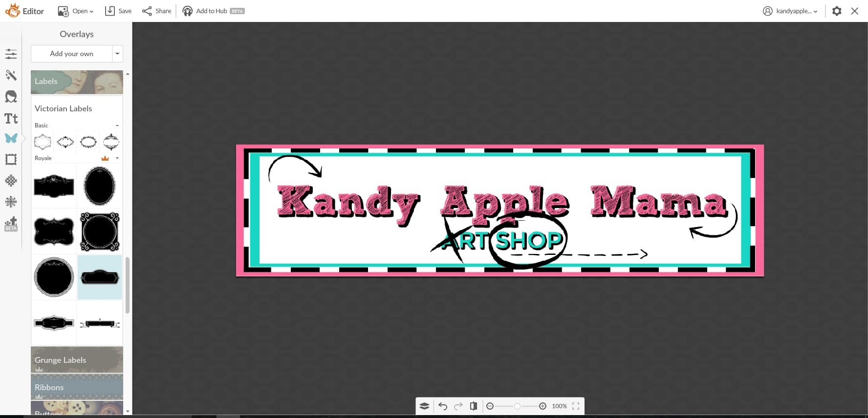Select the SHOP text on canvas
The image size is (868, 418).
pyautogui.click(x=529, y=240)
